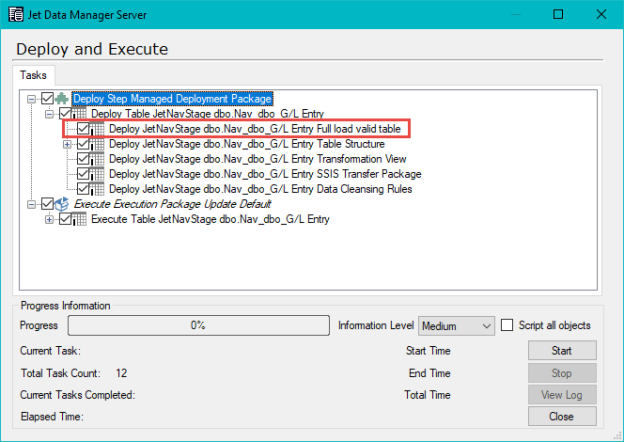Viewport: 624px width, 442px height.
Task: Click the End Time label
Action: (429, 373)
